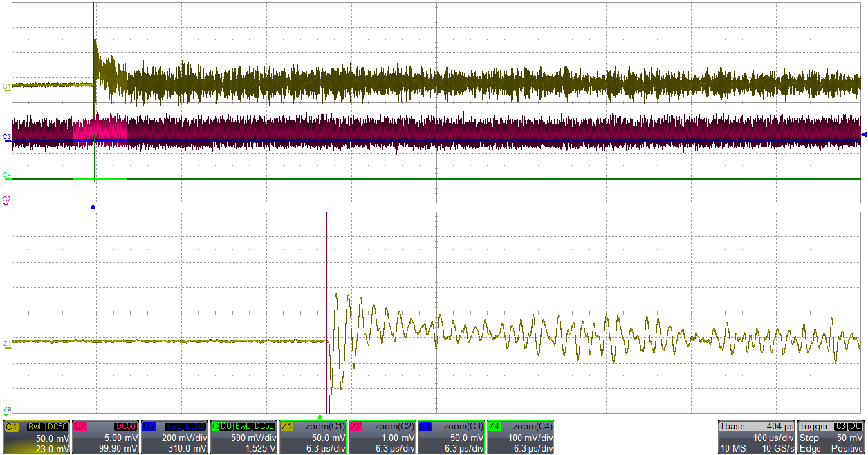
Task: Open the Z3 zoom(C3) descriptor box
Action: (x=451, y=438)
